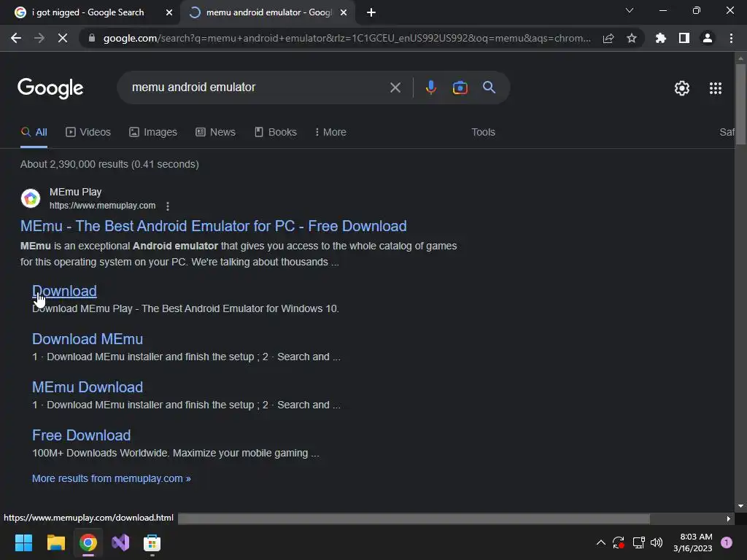Open the 'Download MEmu' sitelink
747x560 pixels.
point(88,339)
